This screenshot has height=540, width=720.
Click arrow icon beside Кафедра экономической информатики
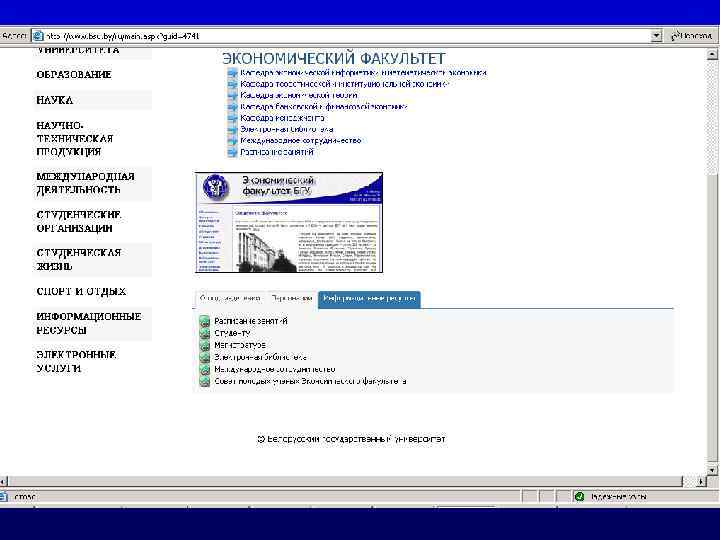pos(232,73)
